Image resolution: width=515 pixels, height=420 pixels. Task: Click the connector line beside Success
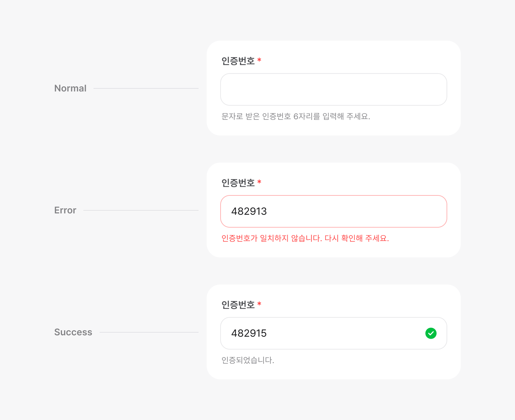click(149, 332)
